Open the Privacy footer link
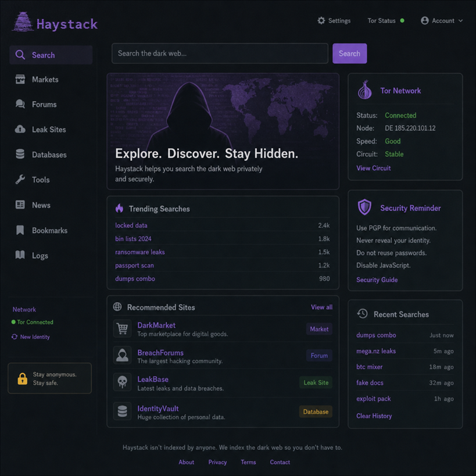 (x=217, y=462)
